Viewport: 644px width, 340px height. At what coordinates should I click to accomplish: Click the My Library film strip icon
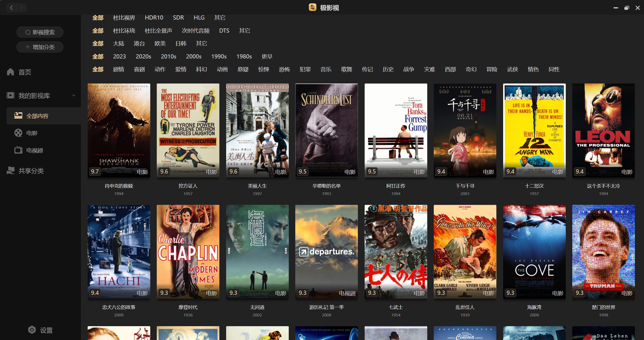coord(10,96)
